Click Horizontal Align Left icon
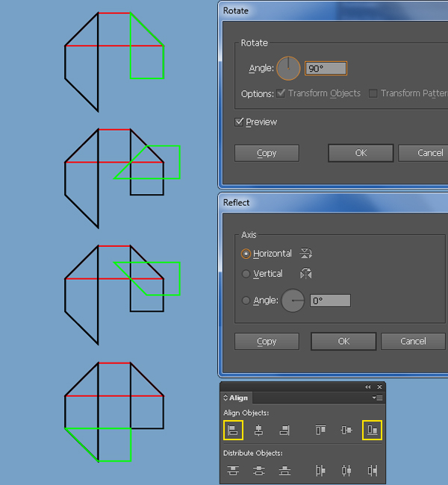Image resolution: width=448 pixels, height=485 pixels. point(233,431)
